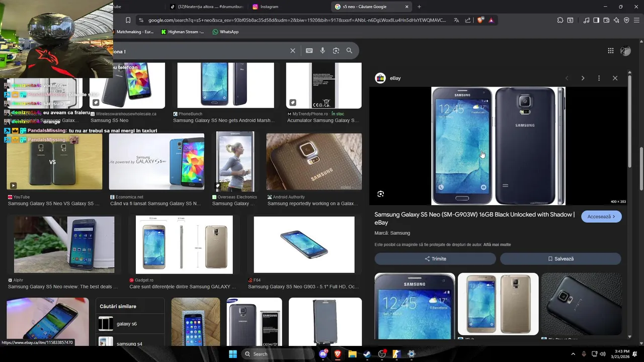Switch to the Instagram tab

point(288,7)
